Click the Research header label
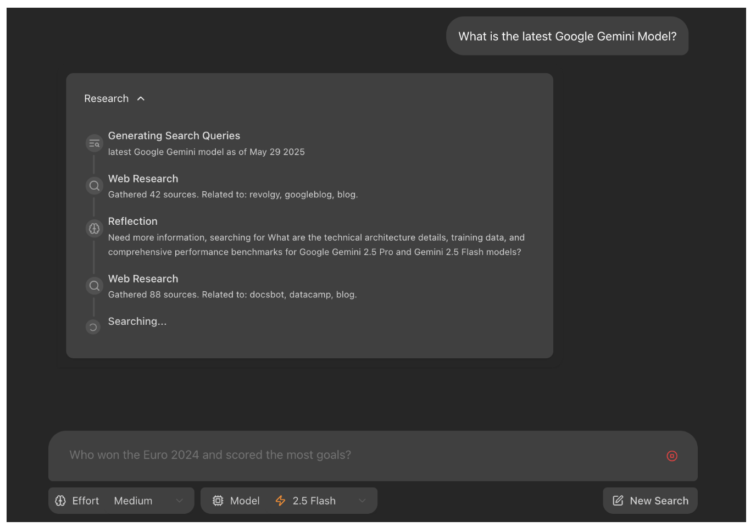Image resolution: width=756 pixels, height=532 pixels. 106,99
